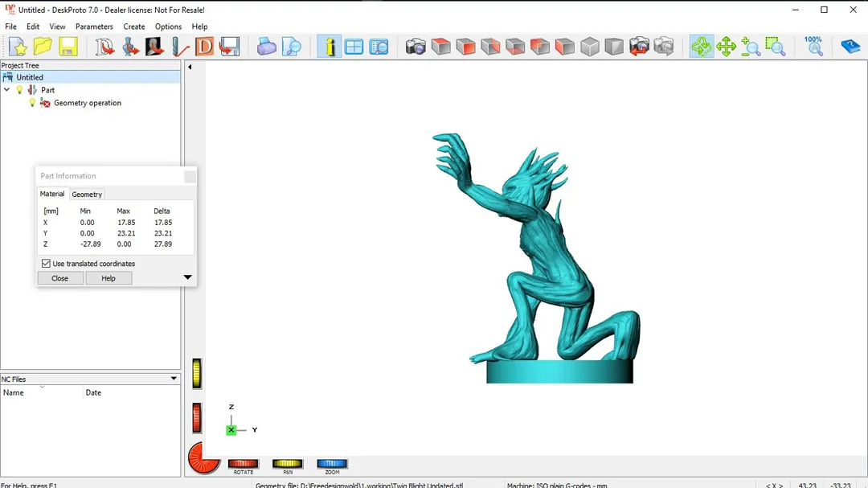Open help with the blue book icon
This screenshot has height=488, width=868.
tap(850, 47)
